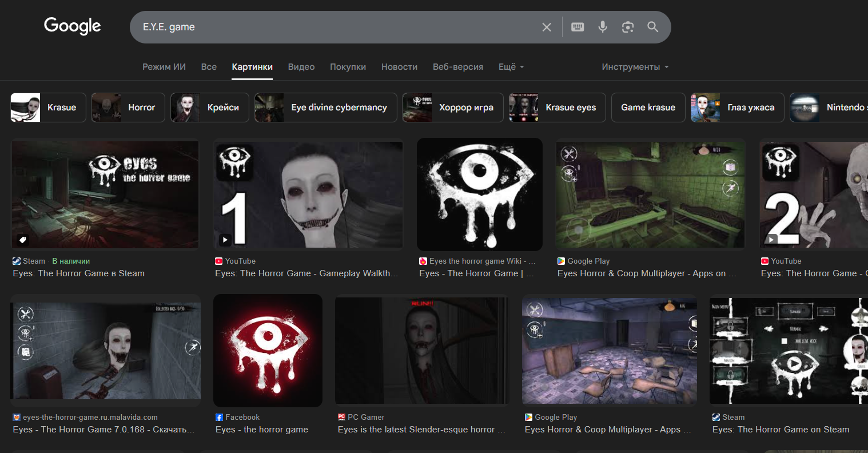Go to the Новости tab

click(399, 67)
